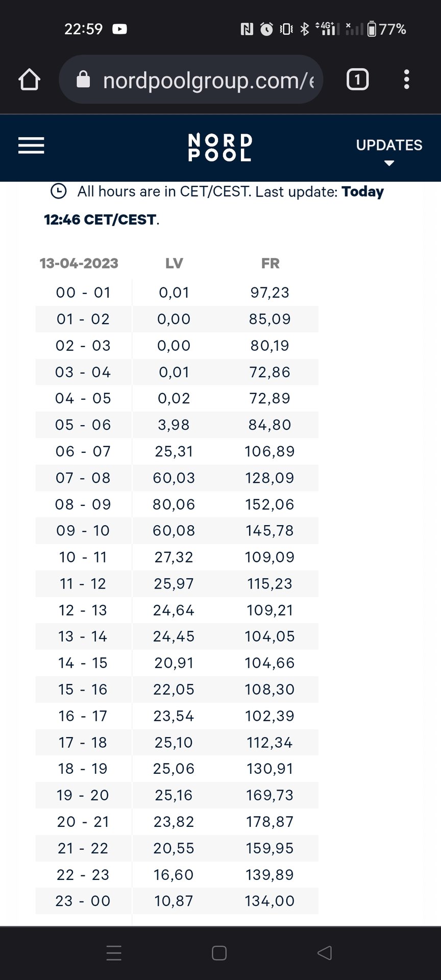Screen dimensions: 441x980
Task: Click the Nord Pool logo
Action: pos(220,148)
